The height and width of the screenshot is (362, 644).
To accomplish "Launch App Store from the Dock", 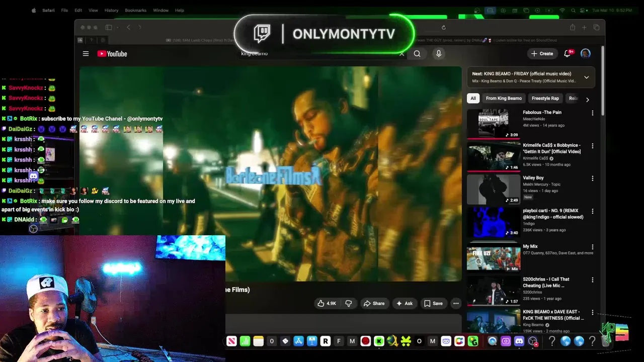I will (x=298, y=341).
